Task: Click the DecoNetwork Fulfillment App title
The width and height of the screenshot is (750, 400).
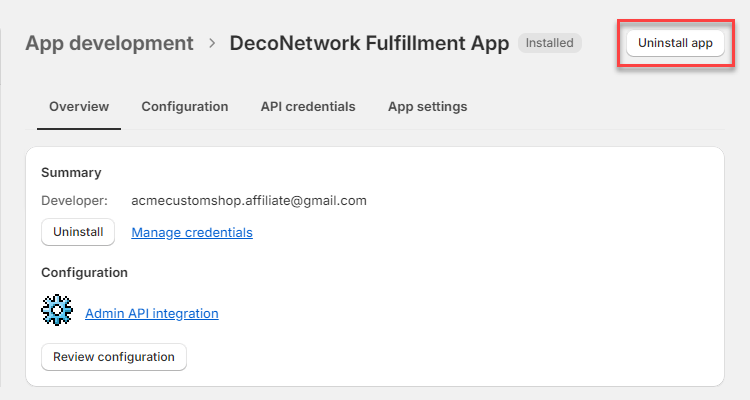Action: pyautogui.click(x=369, y=43)
